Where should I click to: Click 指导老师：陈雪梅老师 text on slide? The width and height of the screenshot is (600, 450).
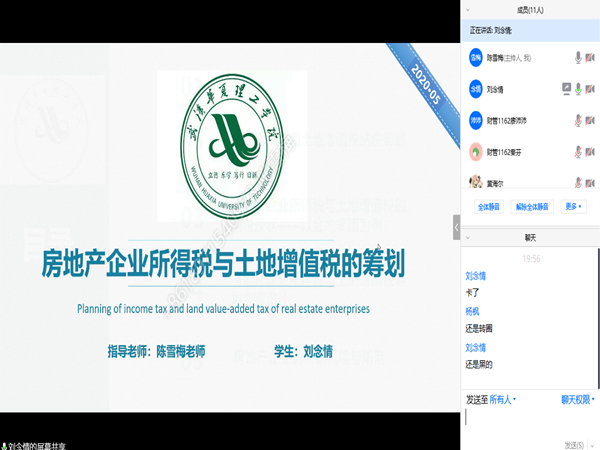point(157,351)
